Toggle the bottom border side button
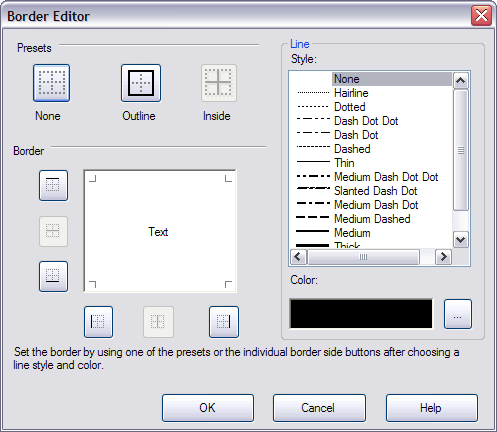Viewport: 497px width, 432px height. click(53, 276)
